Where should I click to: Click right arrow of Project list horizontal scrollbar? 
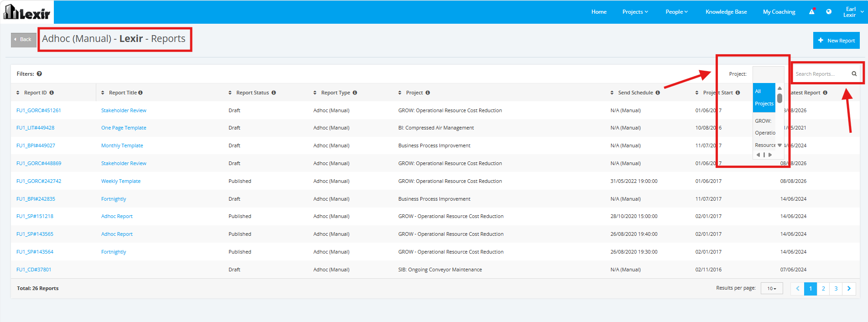click(x=770, y=155)
